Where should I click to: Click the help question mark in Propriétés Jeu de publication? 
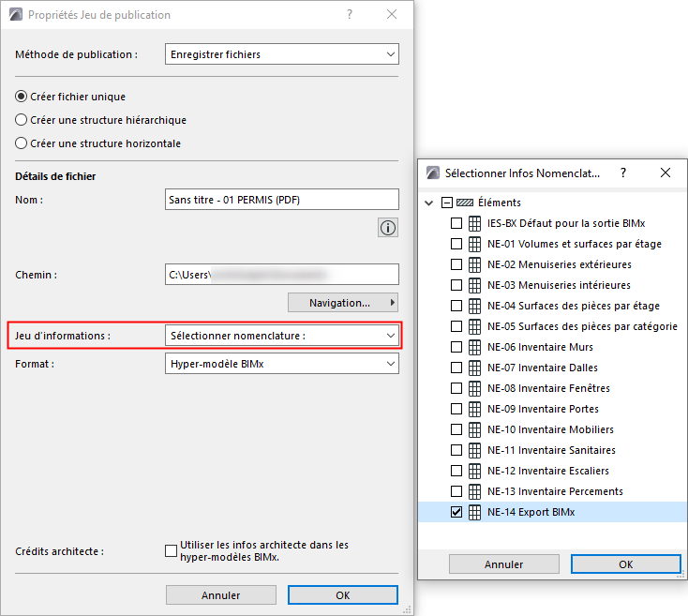(x=350, y=14)
